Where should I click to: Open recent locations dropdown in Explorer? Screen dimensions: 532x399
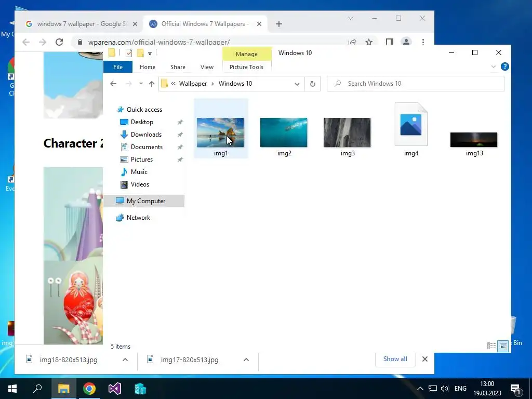point(141,84)
